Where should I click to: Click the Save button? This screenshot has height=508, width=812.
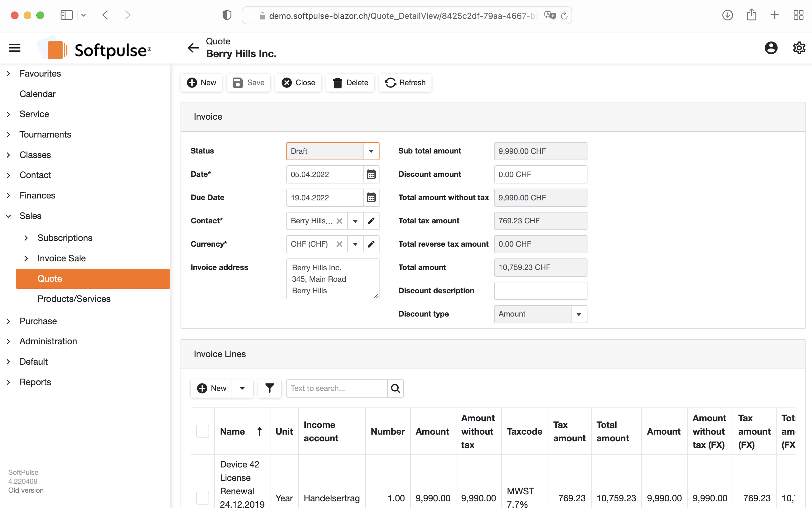click(248, 83)
